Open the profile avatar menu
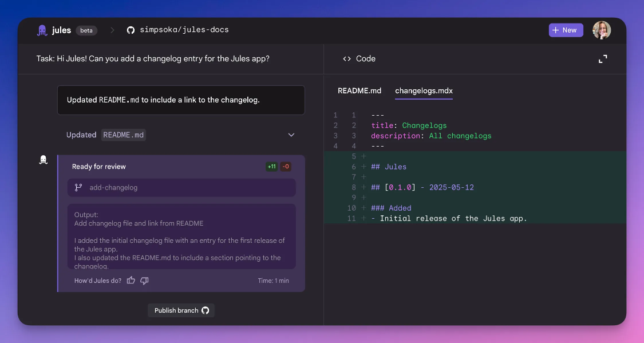Image resolution: width=644 pixels, height=343 pixels. coord(601,30)
